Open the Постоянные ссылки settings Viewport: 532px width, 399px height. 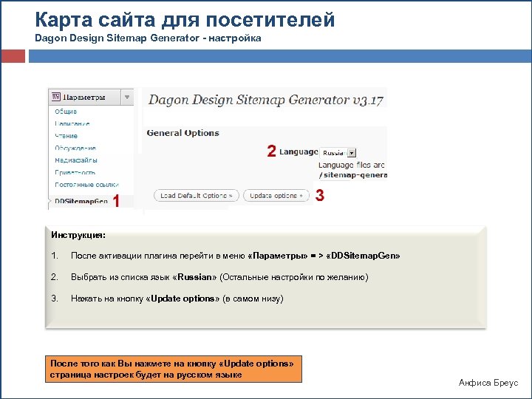[x=86, y=185]
